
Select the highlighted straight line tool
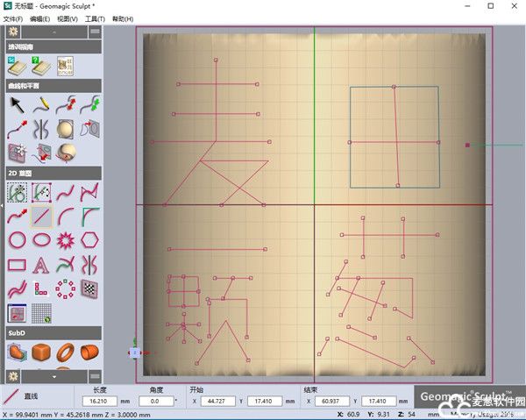coord(41,217)
